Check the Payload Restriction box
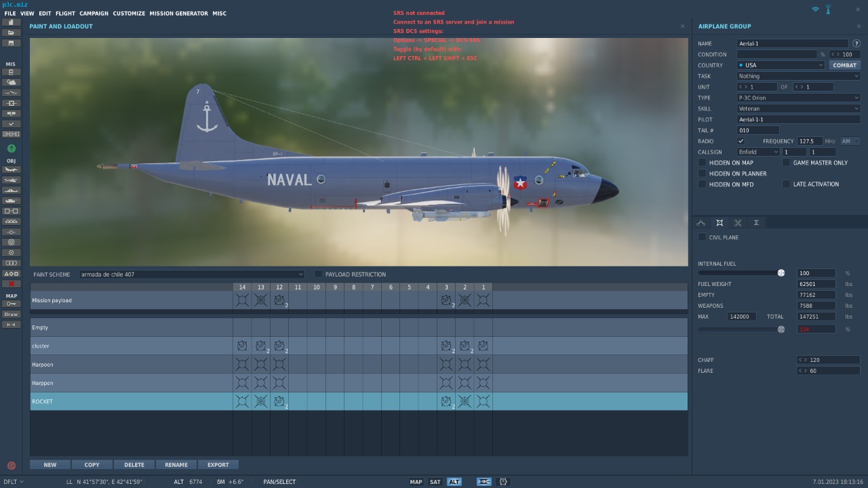The height and width of the screenshot is (488, 868). click(318, 274)
